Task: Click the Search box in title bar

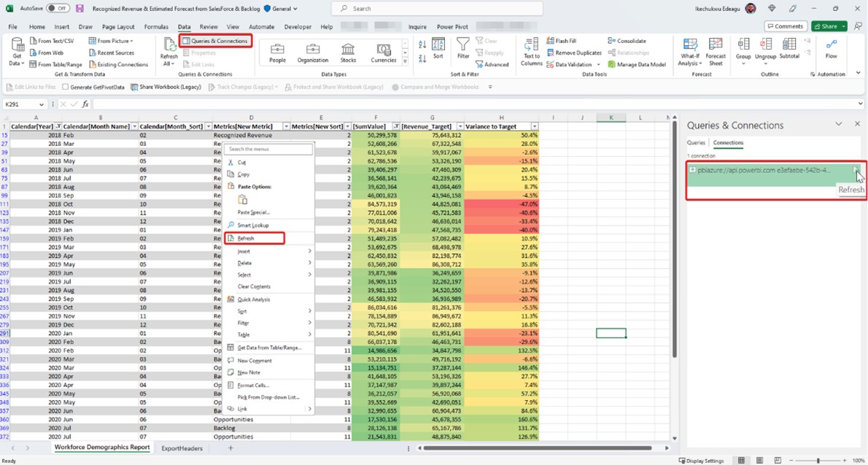Action: click(438, 9)
